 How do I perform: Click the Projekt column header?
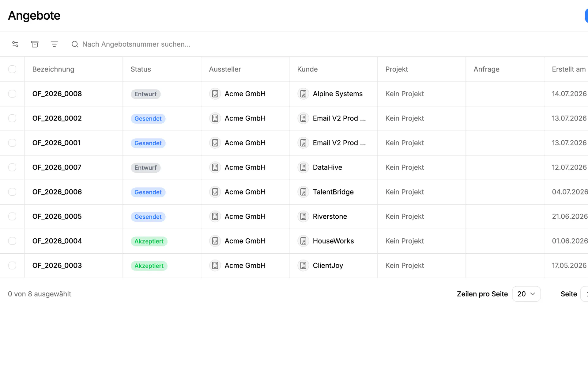(397, 69)
